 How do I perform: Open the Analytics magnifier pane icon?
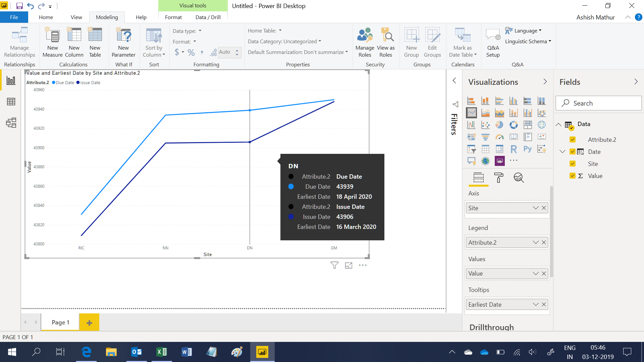coord(519,178)
